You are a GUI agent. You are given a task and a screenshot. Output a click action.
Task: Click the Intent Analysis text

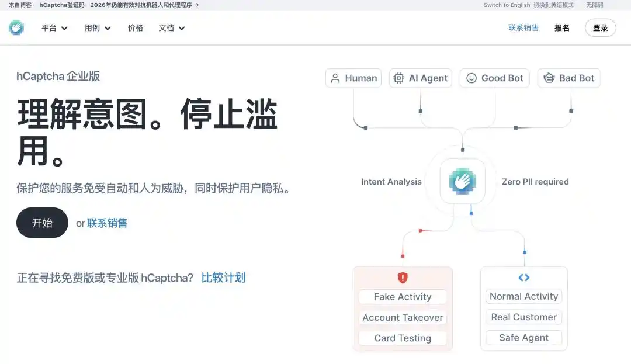pos(391,181)
